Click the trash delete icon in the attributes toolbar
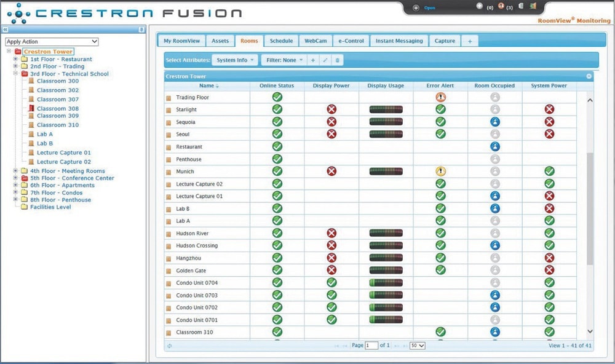Viewport: 615px width, 364px height. click(x=337, y=60)
